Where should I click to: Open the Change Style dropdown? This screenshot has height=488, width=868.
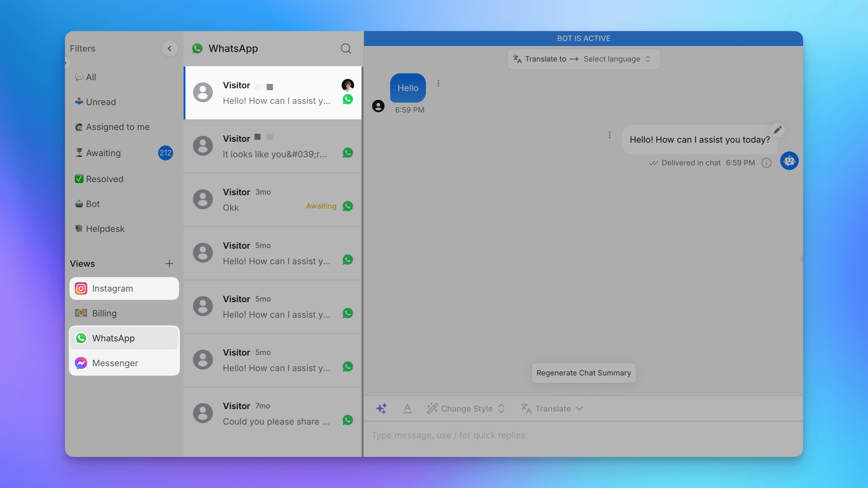click(466, 408)
